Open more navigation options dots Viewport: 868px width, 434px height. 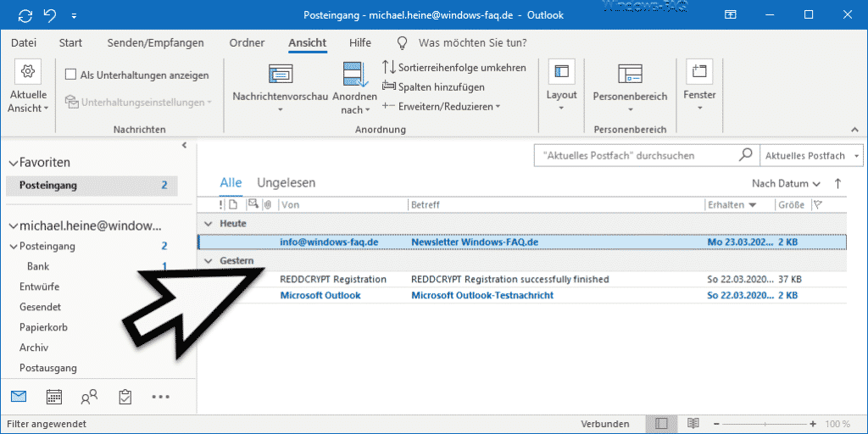coord(160,397)
